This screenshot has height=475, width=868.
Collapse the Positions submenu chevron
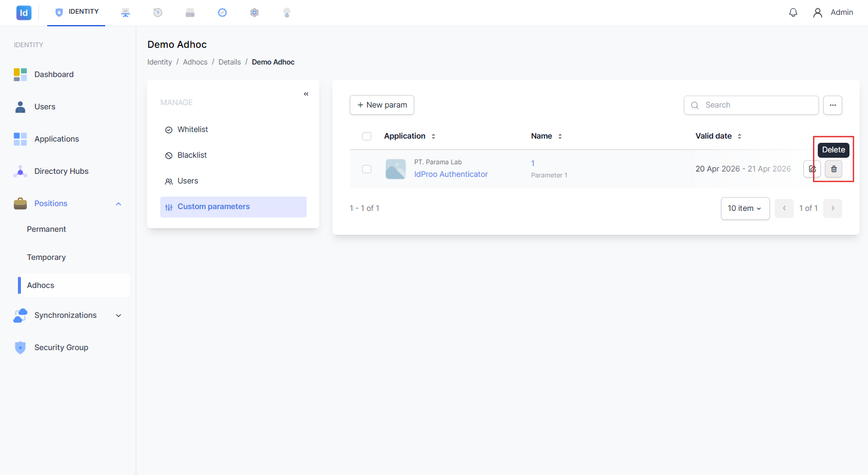(x=118, y=204)
